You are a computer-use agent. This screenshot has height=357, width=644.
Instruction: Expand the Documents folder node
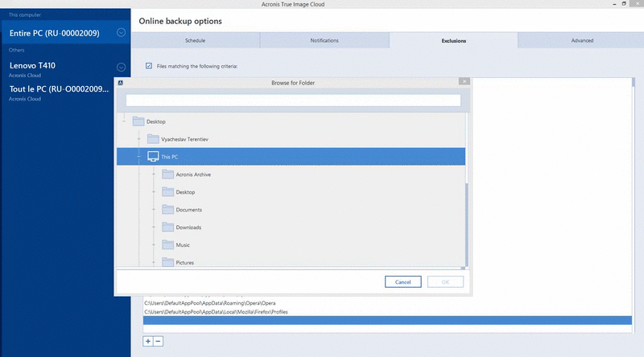pos(154,210)
